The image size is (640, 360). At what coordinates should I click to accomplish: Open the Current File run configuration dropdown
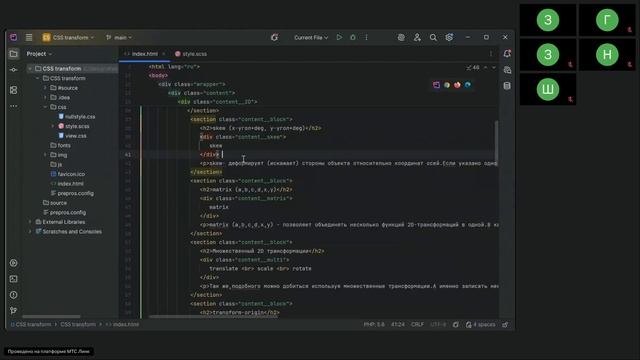click(311, 37)
